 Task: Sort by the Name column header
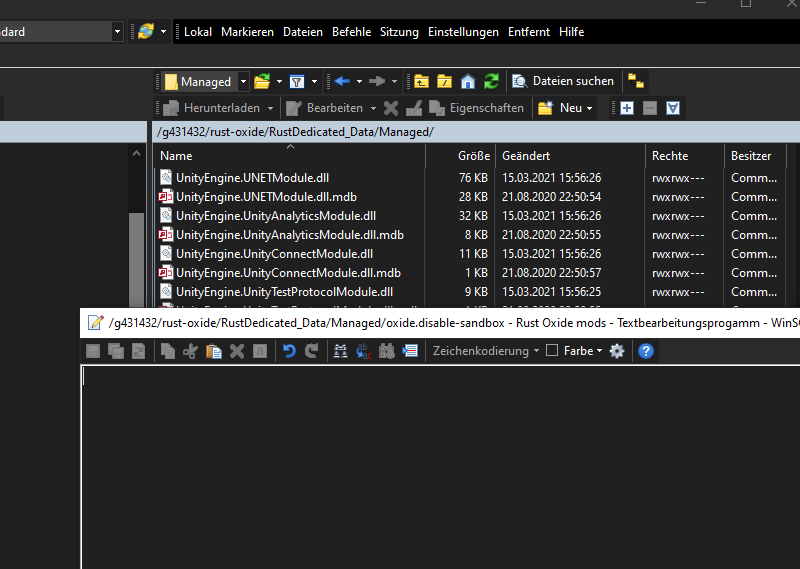click(x=289, y=156)
